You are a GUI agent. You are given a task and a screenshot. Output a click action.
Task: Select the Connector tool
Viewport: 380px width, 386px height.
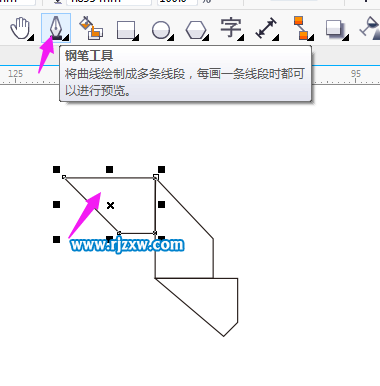point(303,28)
